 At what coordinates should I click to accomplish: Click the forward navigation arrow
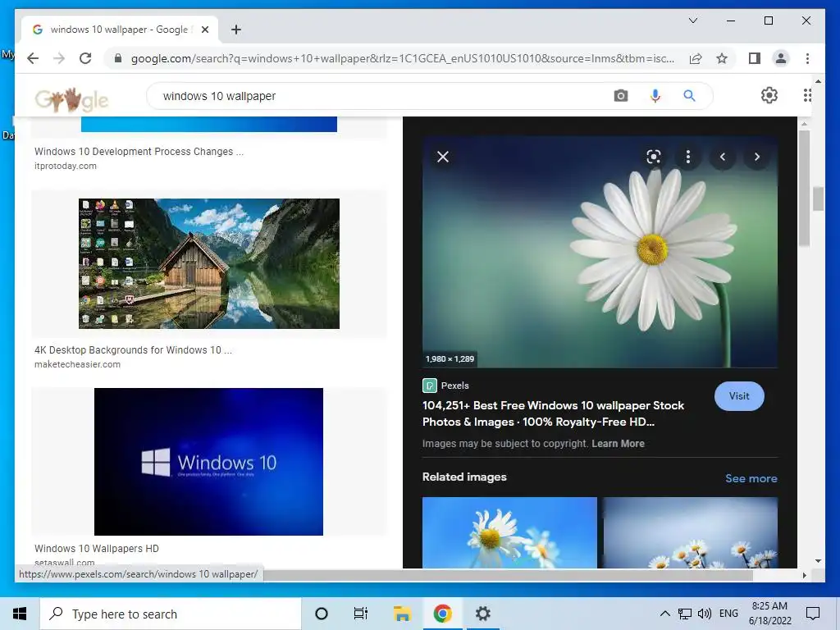click(59, 58)
